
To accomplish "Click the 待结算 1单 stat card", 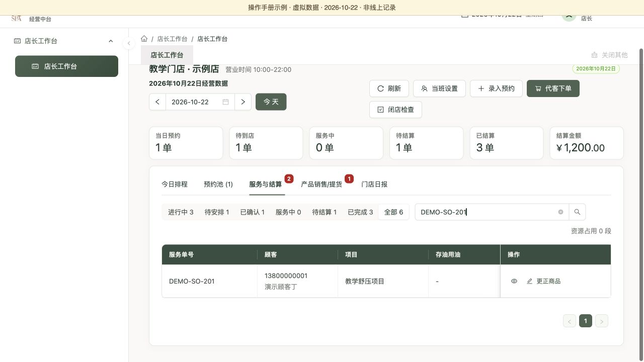I will pyautogui.click(x=427, y=143).
